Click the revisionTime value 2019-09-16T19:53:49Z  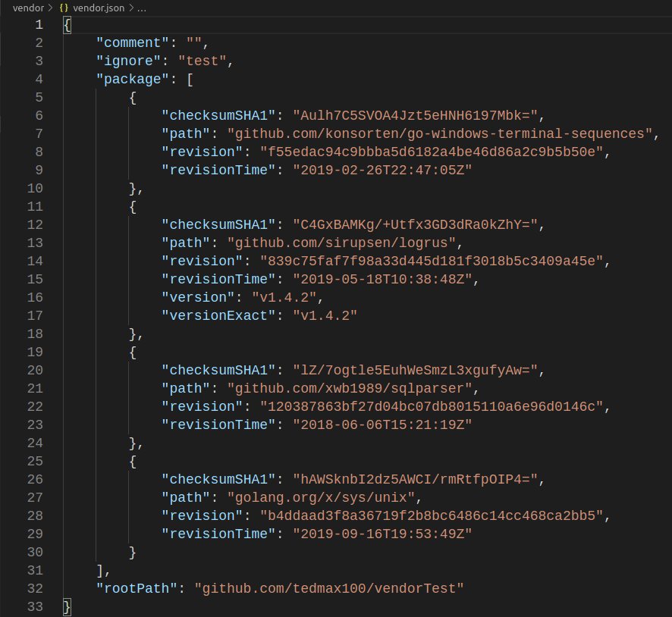(382, 534)
